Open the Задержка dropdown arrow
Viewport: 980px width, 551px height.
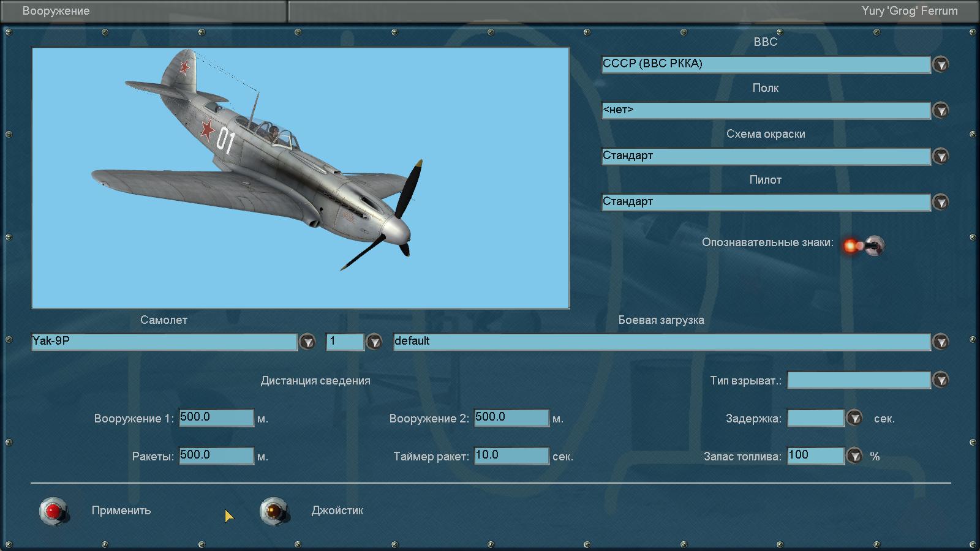pyautogui.click(x=854, y=418)
